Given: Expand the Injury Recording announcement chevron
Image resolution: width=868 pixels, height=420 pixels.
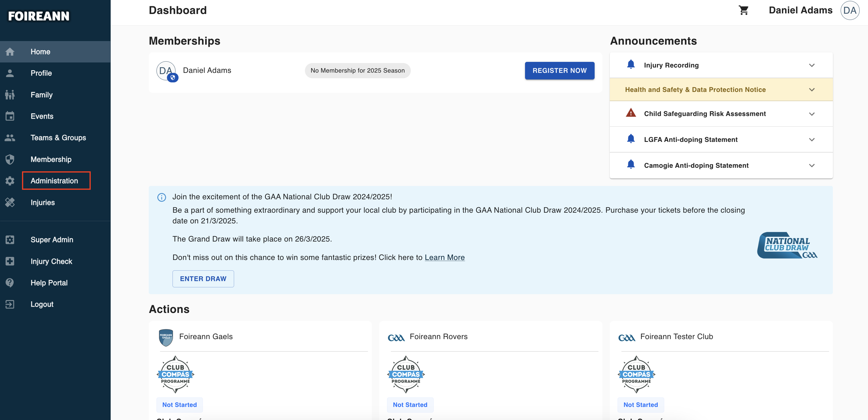Looking at the screenshot, I should 812,65.
